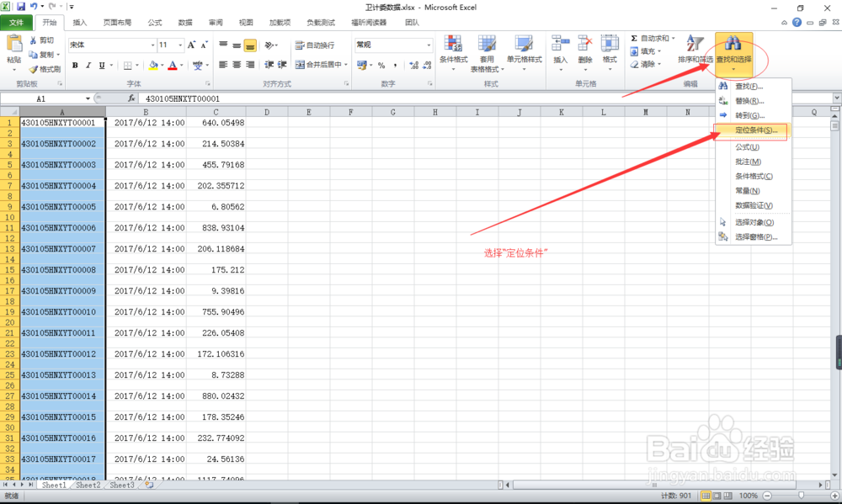The height and width of the screenshot is (504, 842).
Task: Select 转到(G) menu entry
Action: coord(753,115)
